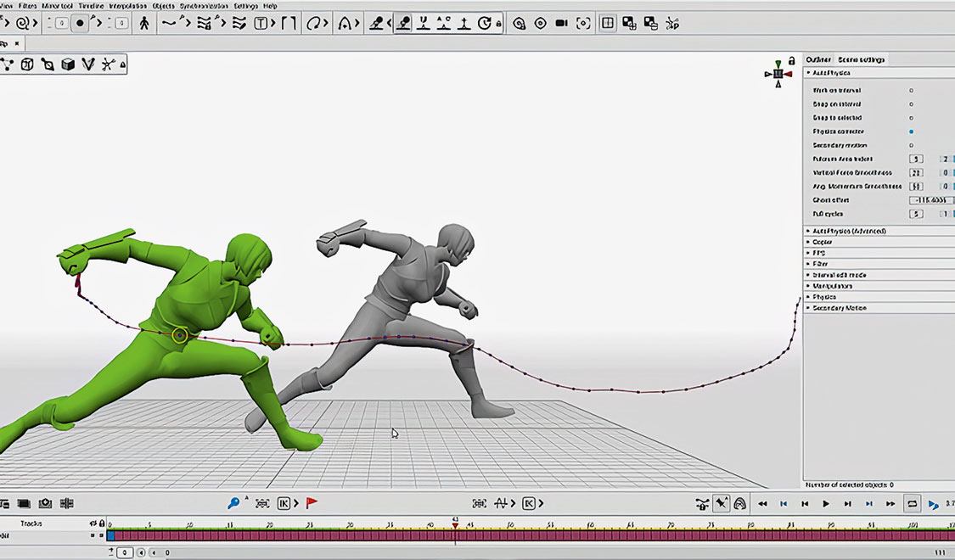Select the solid cube view mode icon

(x=68, y=64)
